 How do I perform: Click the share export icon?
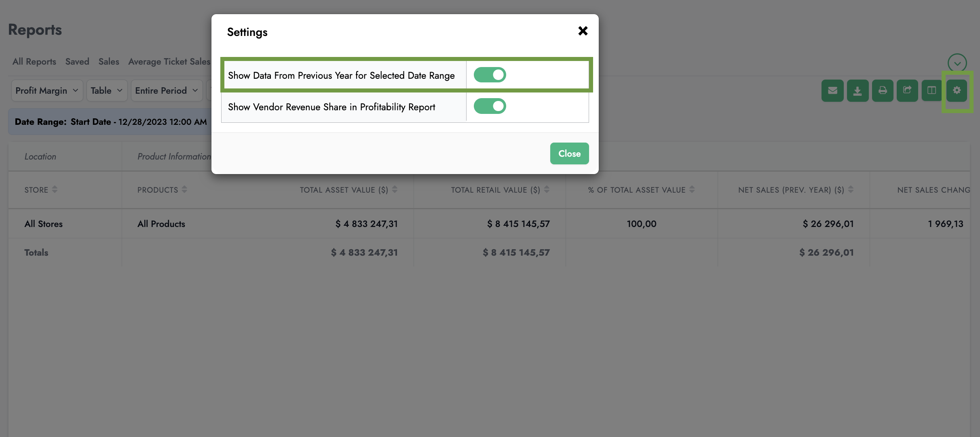[x=907, y=90]
